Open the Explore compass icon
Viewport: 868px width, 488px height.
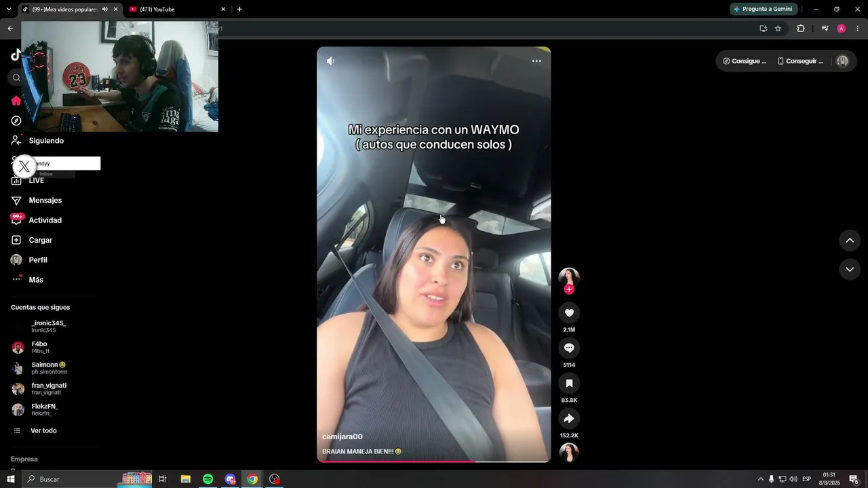tap(16, 121)
